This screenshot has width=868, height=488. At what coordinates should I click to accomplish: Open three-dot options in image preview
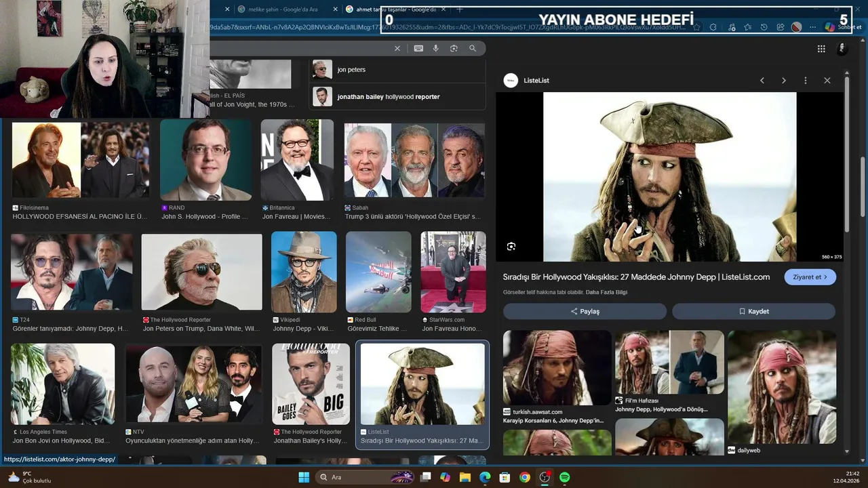tap(806, 80)
